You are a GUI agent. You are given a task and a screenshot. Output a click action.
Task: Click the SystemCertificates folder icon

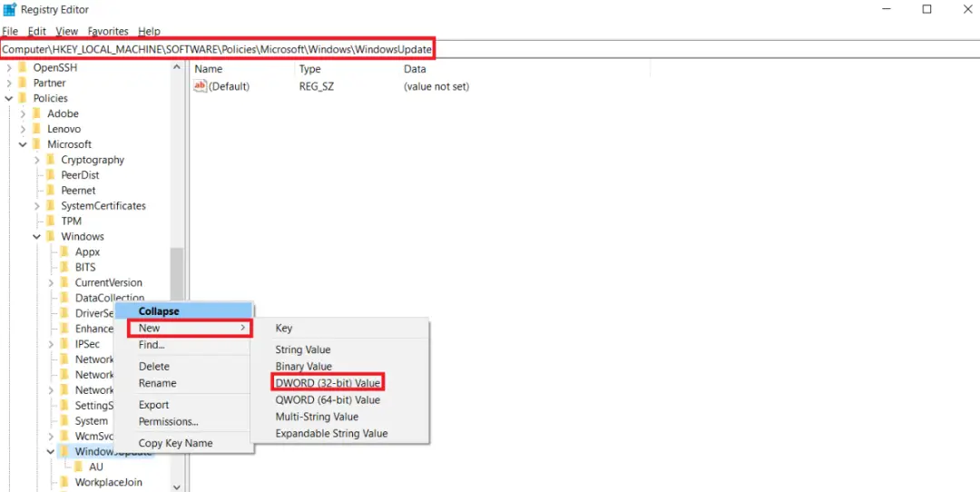click(x=51, y=206)
